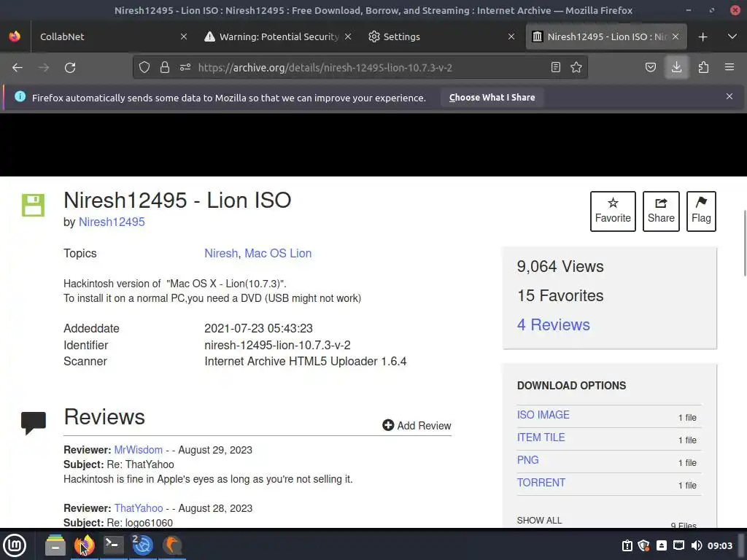The image size is (747, 560).
Task: Click the site security padlock icon
Action: (165, 68)
